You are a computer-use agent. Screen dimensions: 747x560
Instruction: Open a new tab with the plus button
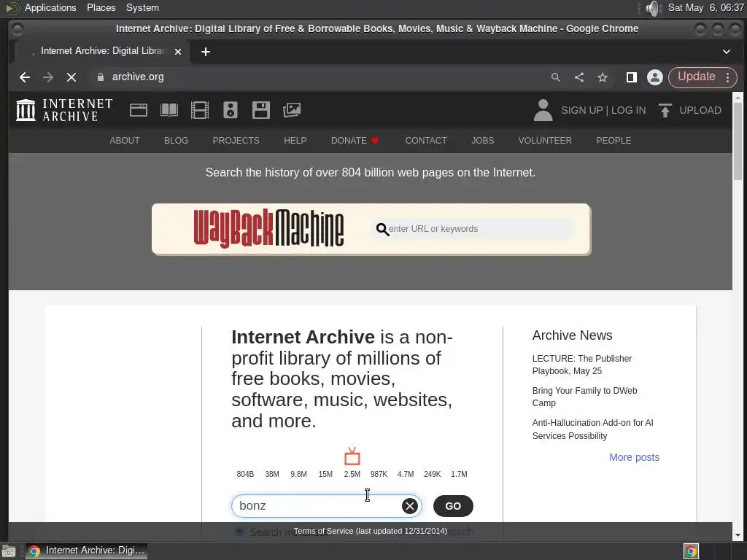(206, 52)
